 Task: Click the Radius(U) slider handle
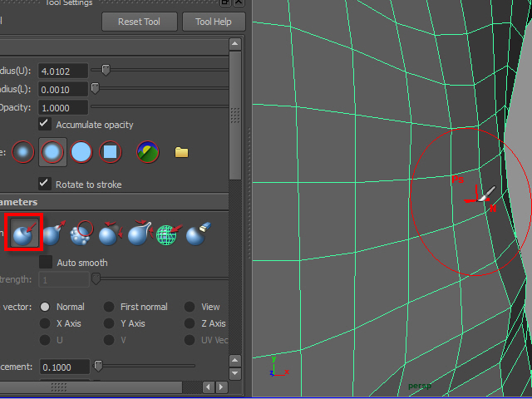tap(106, 71)
